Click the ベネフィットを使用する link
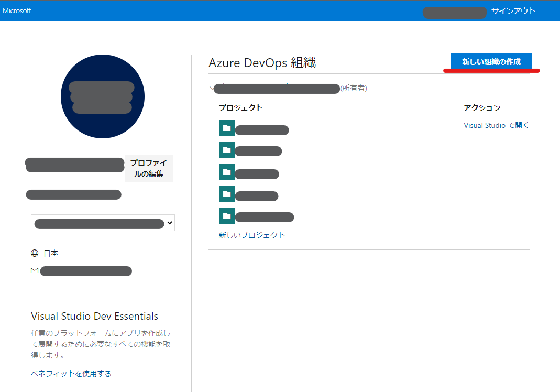 [x=71, y=373]
